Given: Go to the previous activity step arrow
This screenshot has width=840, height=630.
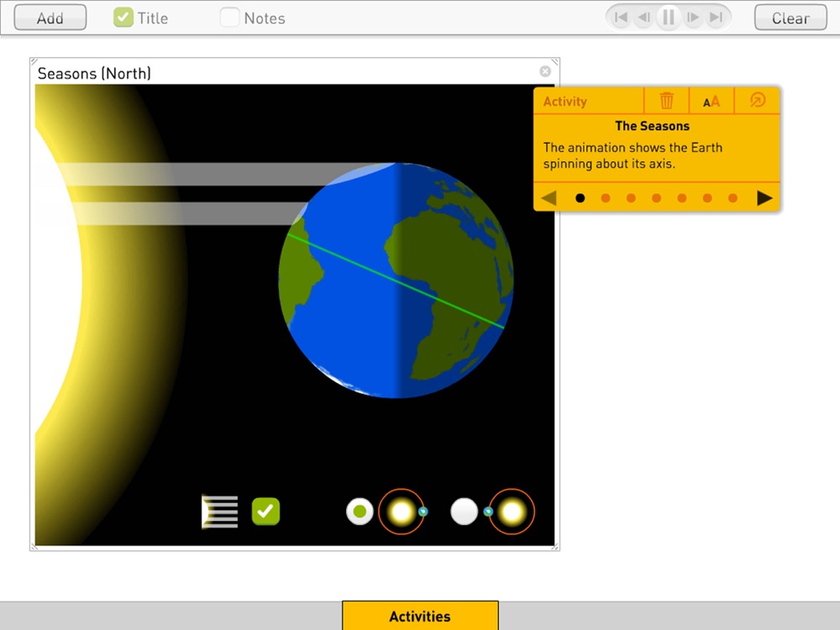Looking at the screenshot, I should click(x=549, y=198).
